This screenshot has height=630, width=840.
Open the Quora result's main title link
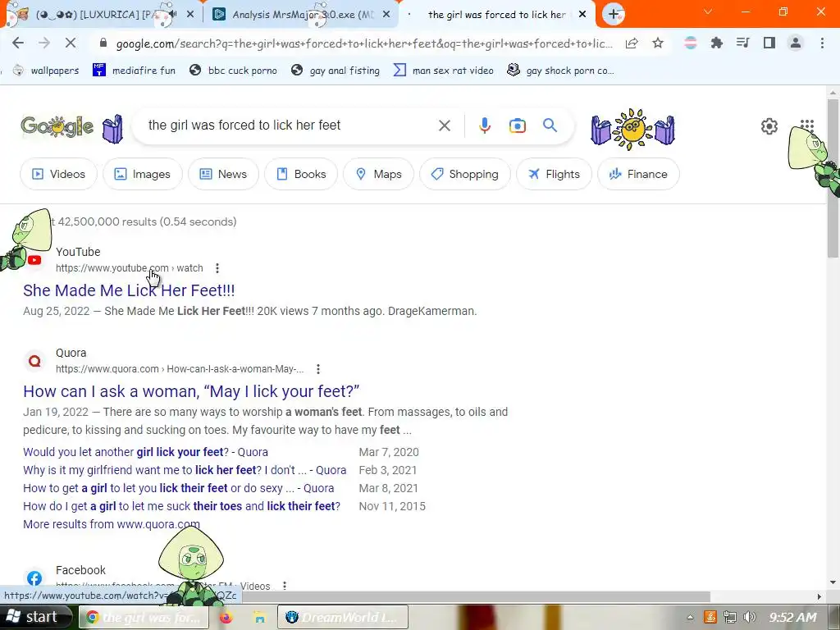(x=191, y=391)
